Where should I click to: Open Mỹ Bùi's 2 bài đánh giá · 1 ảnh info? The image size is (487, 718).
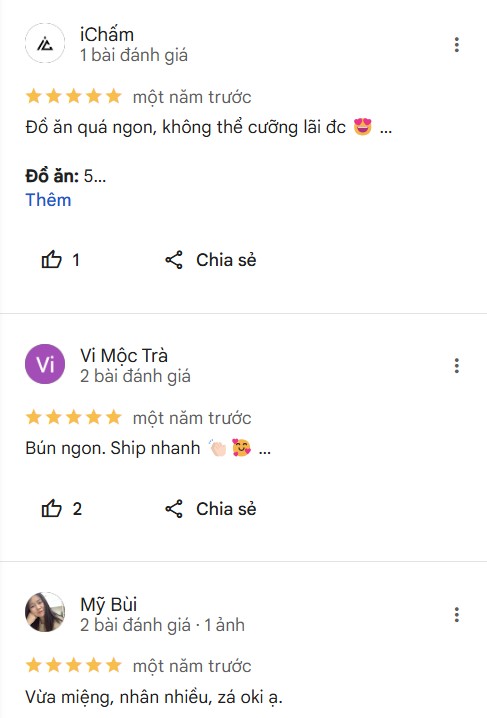(162, 625)
